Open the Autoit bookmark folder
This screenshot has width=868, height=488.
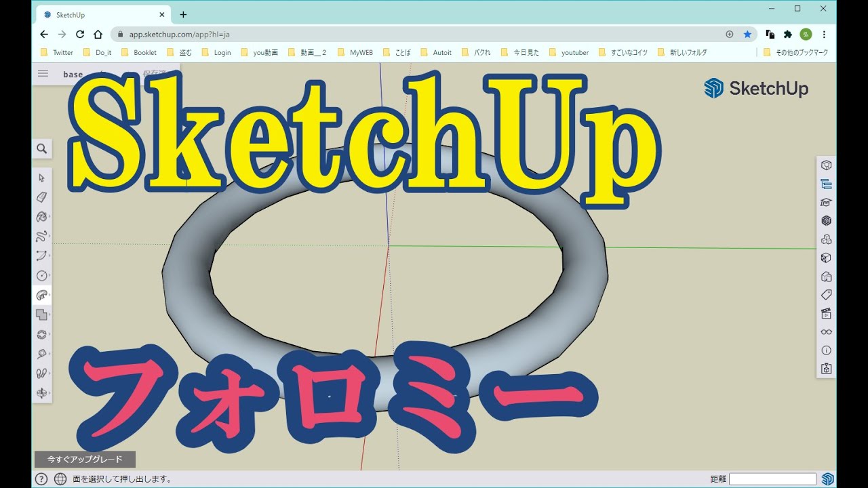[435, 52]
